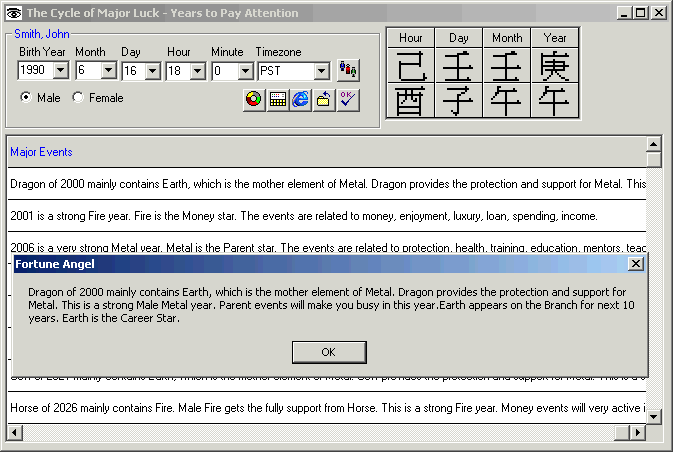Click the people group icon beside Timezone
This screenshot has height=452, width=673.
pyautogui.click(x=348, y=70)
